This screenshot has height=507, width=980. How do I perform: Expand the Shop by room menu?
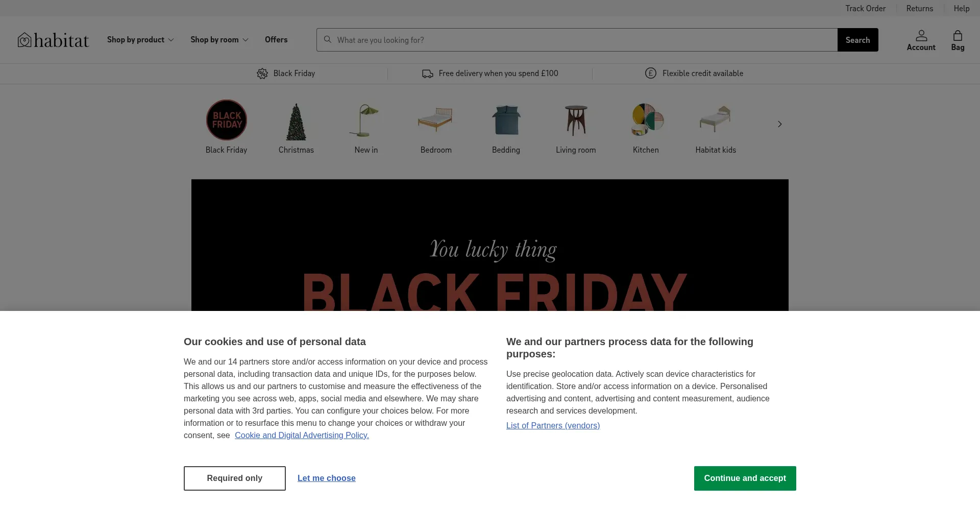pos(219,40)
